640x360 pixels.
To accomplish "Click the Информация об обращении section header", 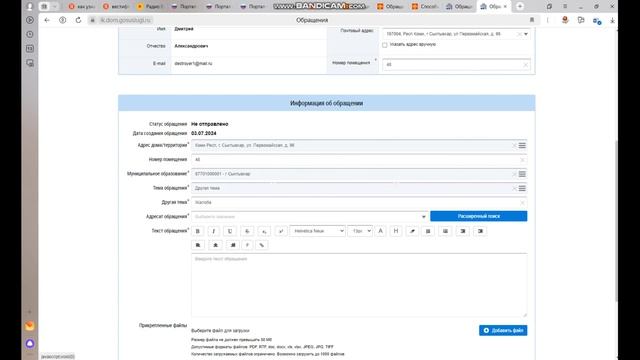I will [x=327, y=103].
